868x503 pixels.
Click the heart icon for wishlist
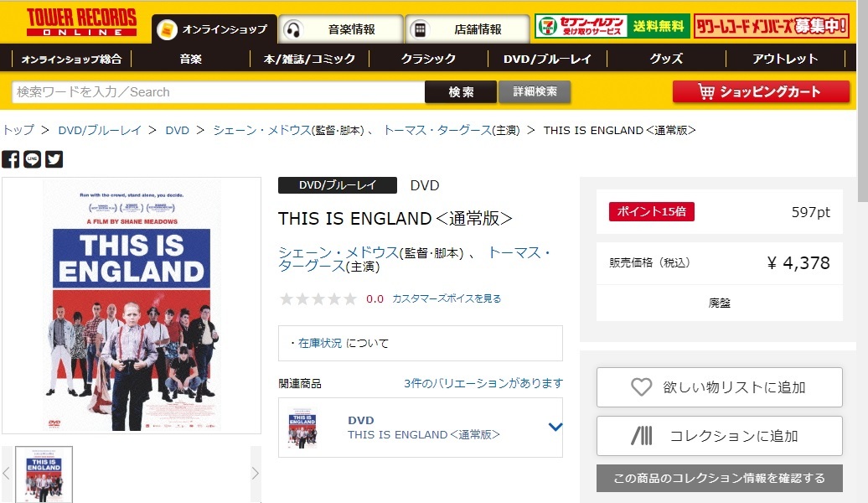[x=641, y=386]
